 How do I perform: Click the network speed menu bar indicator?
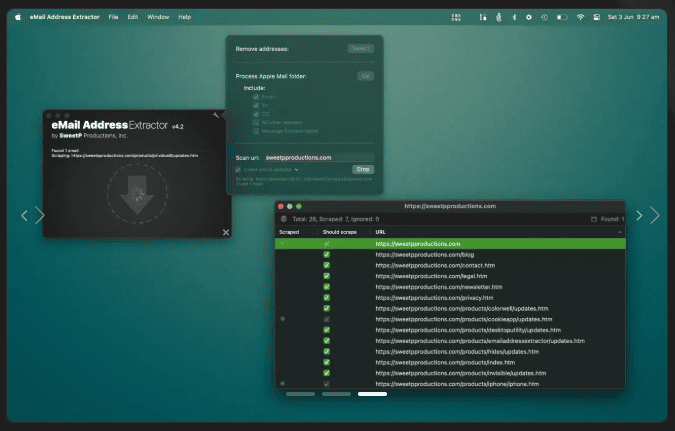456,17
